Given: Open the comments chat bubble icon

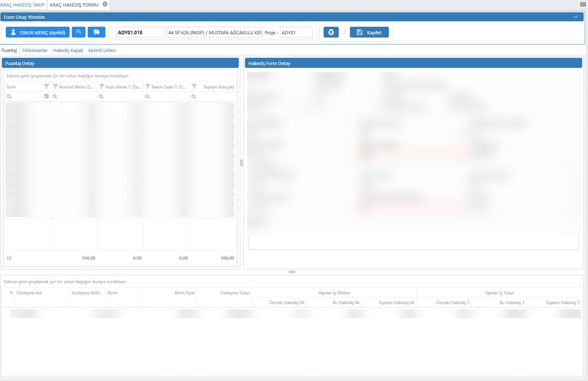Looking at the screenshot, I should (96, 32).
